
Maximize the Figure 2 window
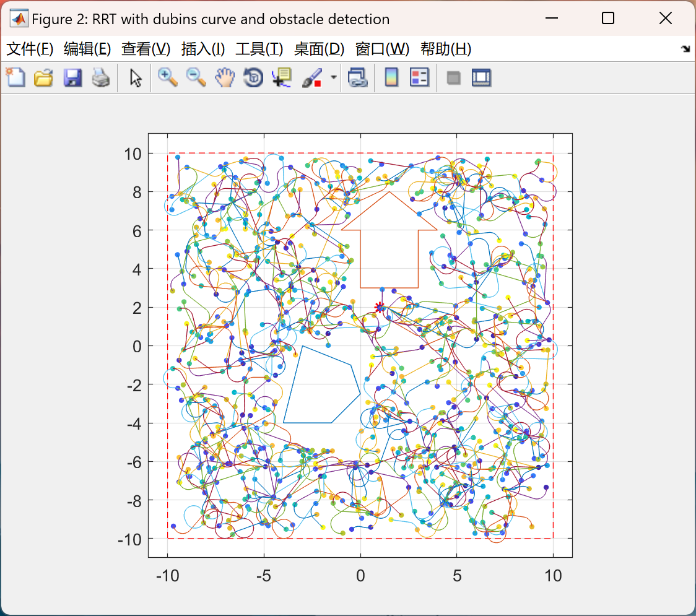[x=607, y=18]
